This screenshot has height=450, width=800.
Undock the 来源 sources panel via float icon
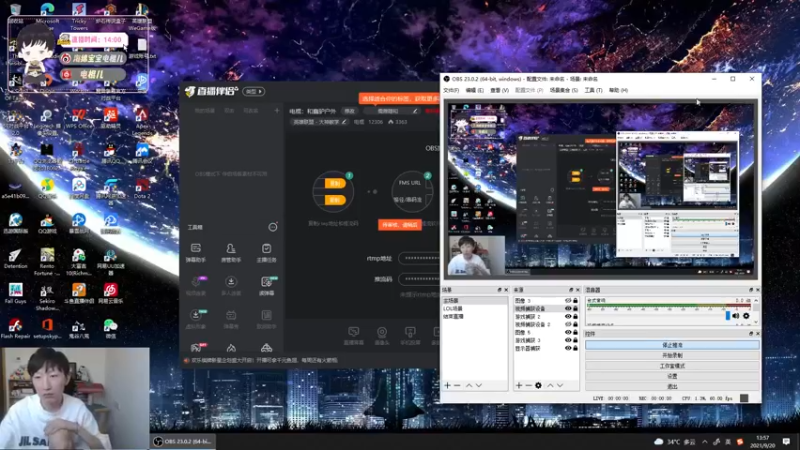(x=571, y=290)
